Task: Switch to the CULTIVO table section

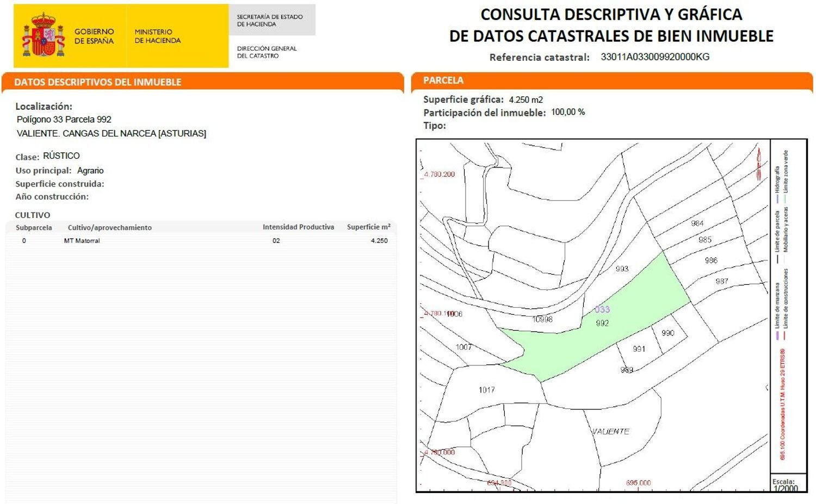Action: (33, 215)
